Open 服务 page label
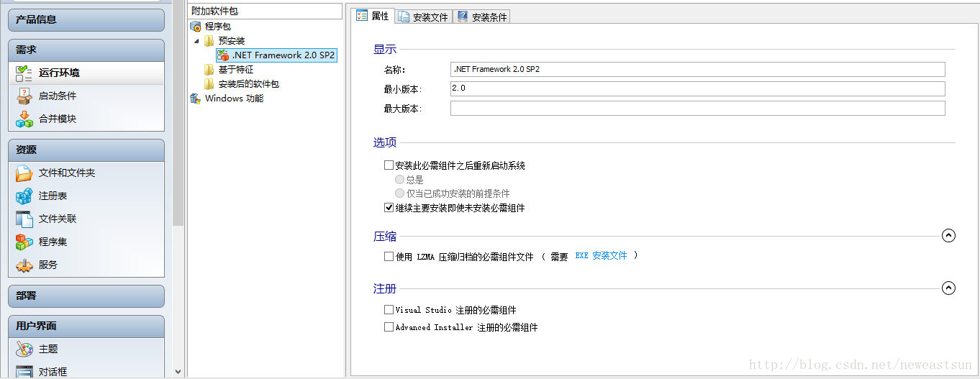 [x=48, y=265]
